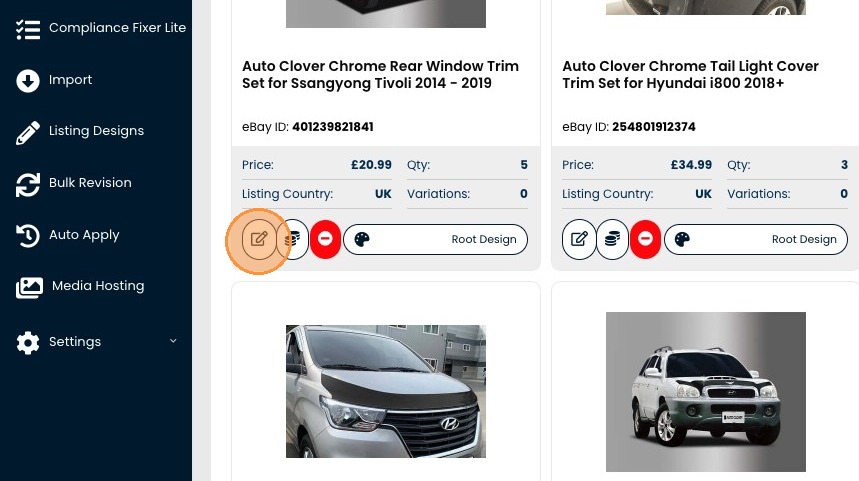Expand the Settings submenu chevron
The width and height of the screenshot is (859, 481).
[x=173, y=341]
